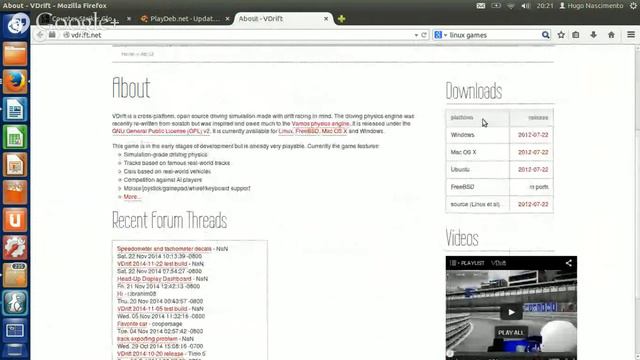Go to Firefox home page icon
This screenshot has width=640, height=360.
(x=611, y=35)
